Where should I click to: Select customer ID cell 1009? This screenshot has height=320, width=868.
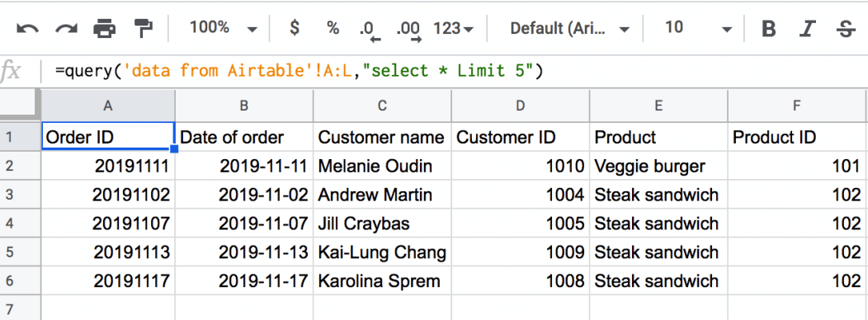coord(521,252)
